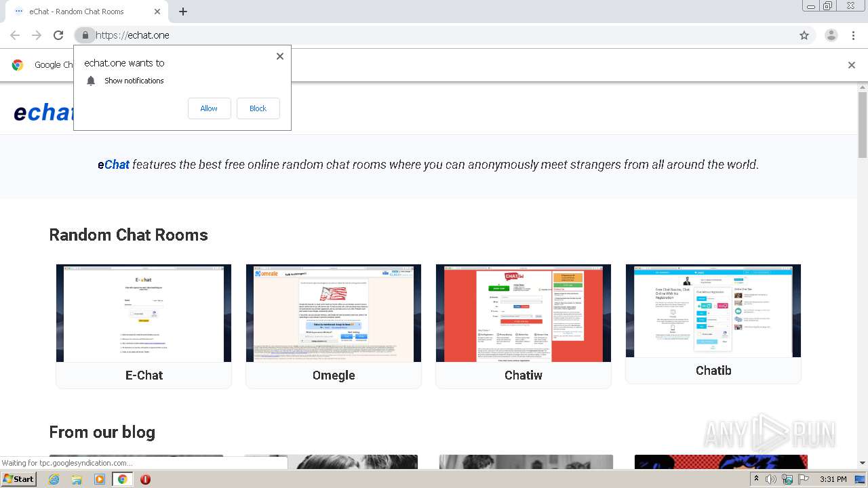
Task: Open the first blog post thumbnail
Action: tap(136, 462)
